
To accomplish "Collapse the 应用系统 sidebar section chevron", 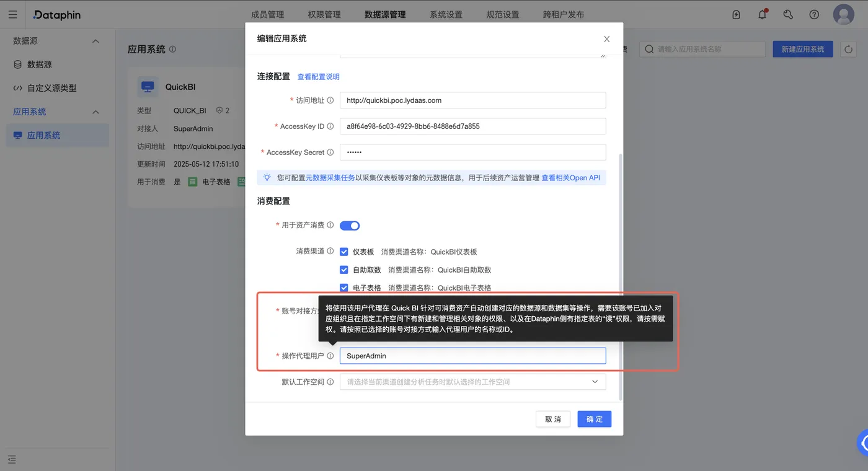I will pos(95,112).
